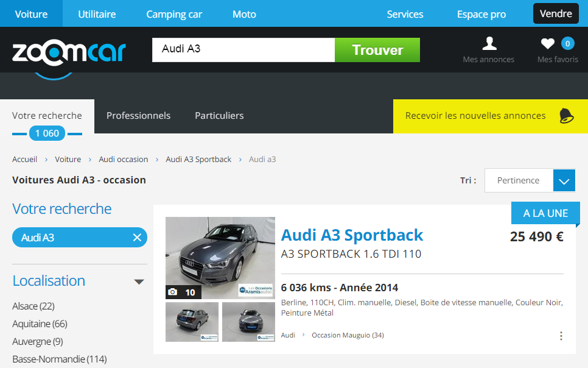Click the green Trouver button
The width and height of the screenshot is (588, 368).
(x=377, y=50)
